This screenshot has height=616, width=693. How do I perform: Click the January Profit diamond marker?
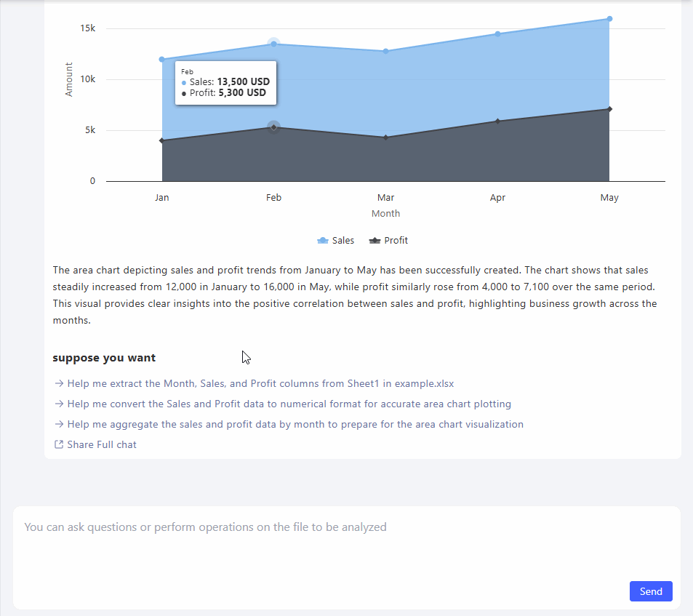point(161,140)
